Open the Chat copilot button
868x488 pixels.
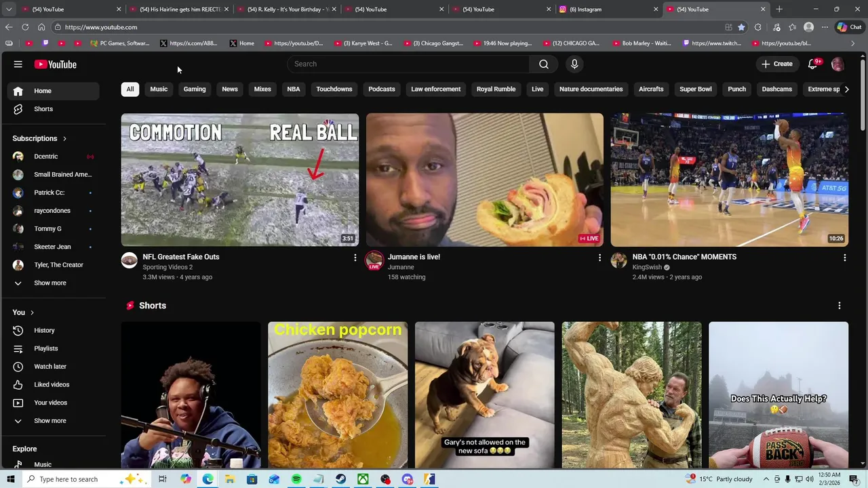pyautogui.click(x=849, y=27)
